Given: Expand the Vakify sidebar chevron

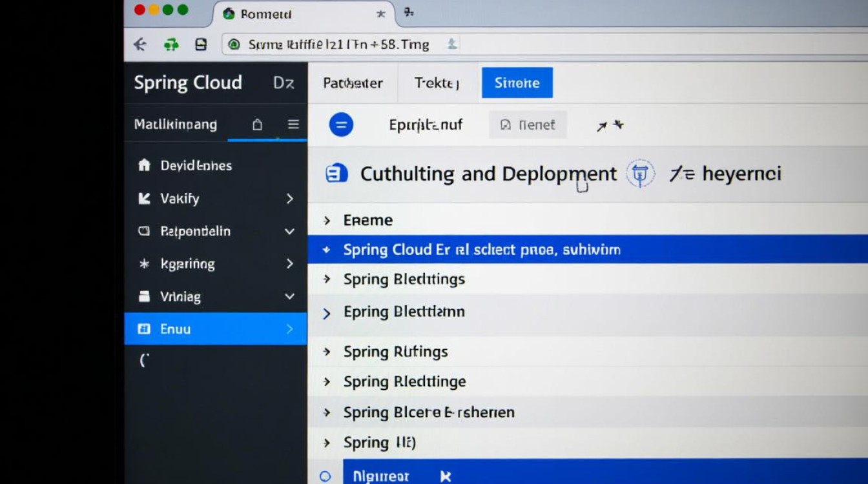Looking at the screenshot, I should point(290,199).
